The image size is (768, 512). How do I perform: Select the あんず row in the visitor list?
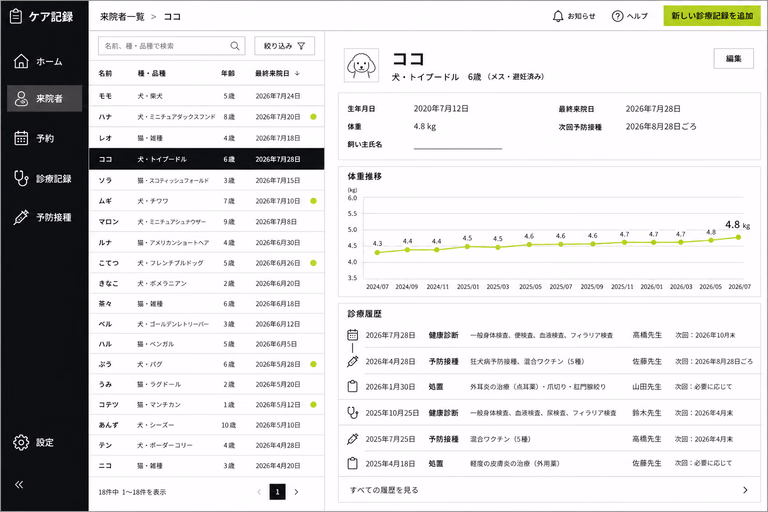tap(207, 425)
